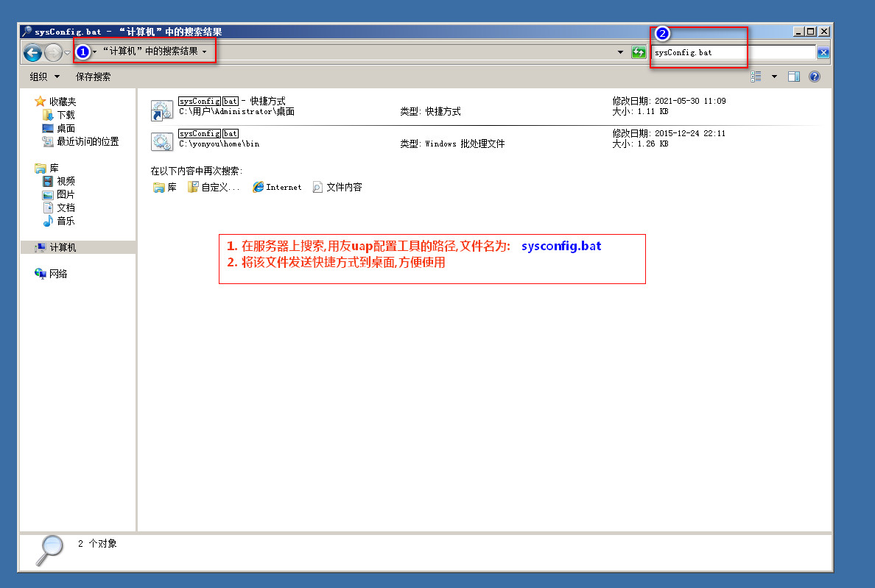The image size is (875, 588).
Task: Select sysConfig.bat batch file in C:\yonyou\home\bin
Action: tap(161, 141)
